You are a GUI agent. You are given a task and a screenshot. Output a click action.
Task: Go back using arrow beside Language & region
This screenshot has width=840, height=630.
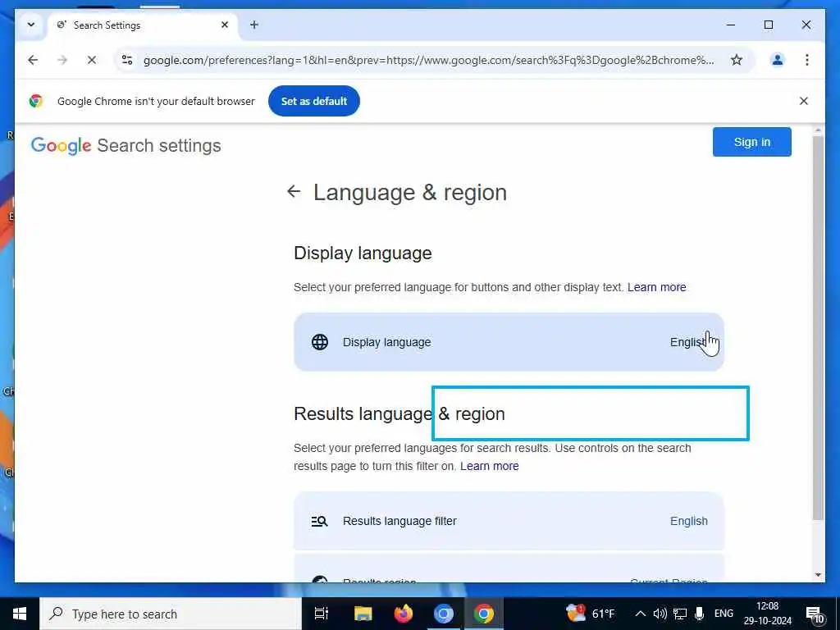[294, 191]
